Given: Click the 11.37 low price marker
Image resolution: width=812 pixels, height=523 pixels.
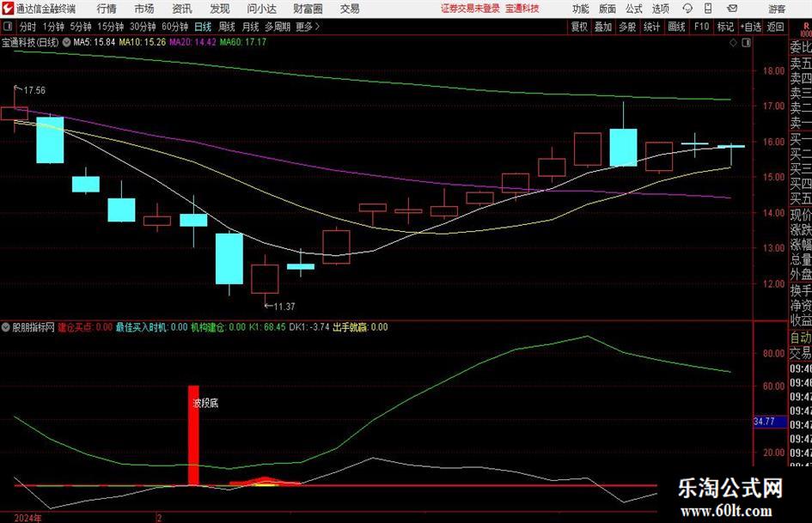Looking at the screenshot, I should 284,307.
